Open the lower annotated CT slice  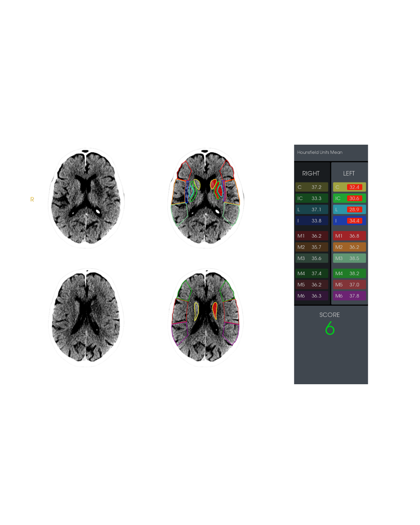coord(206,317)
